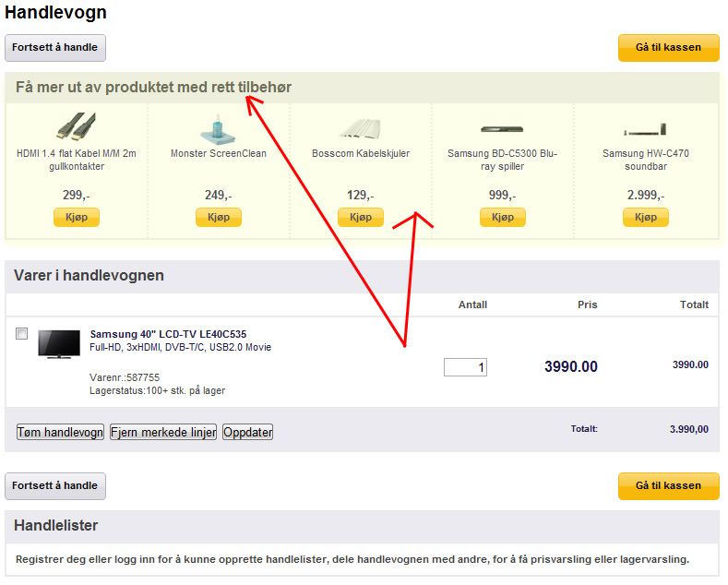The height and width of the screenshot is (585, 728).
Task: Buy the HDMI 1.4 flat Kabel with Kjøp
Action: point(77,217)
